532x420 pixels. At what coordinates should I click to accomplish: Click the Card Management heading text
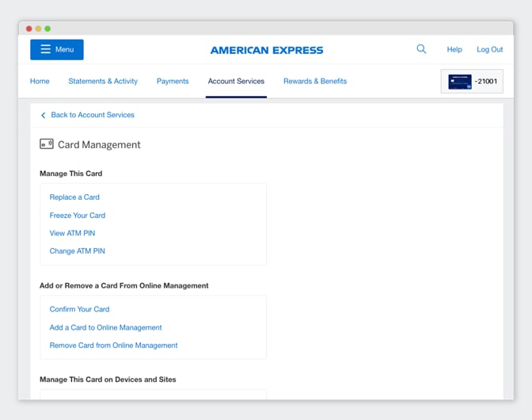pyautogui.click(x=99, y=145)
